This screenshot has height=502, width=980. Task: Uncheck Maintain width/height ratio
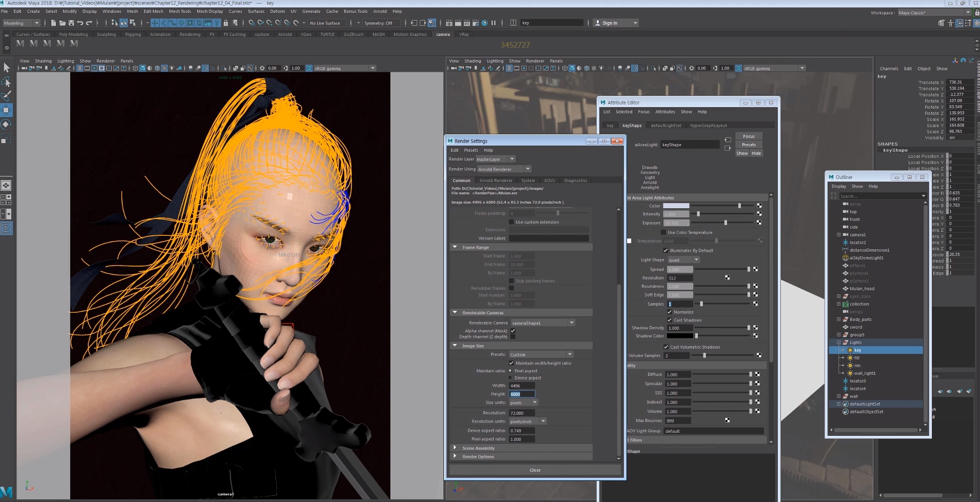(512, 363)
